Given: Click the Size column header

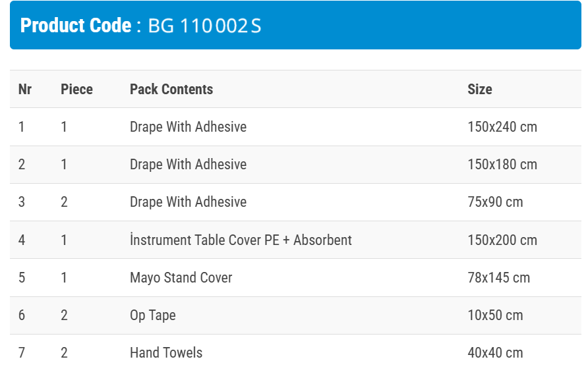Looking at the screenshot, I should click(x=479, y=89).
